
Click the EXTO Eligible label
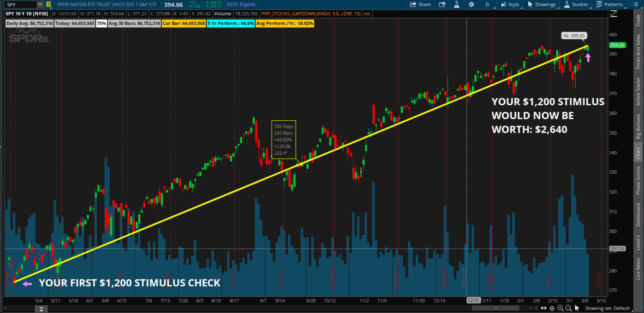[241, 4]
